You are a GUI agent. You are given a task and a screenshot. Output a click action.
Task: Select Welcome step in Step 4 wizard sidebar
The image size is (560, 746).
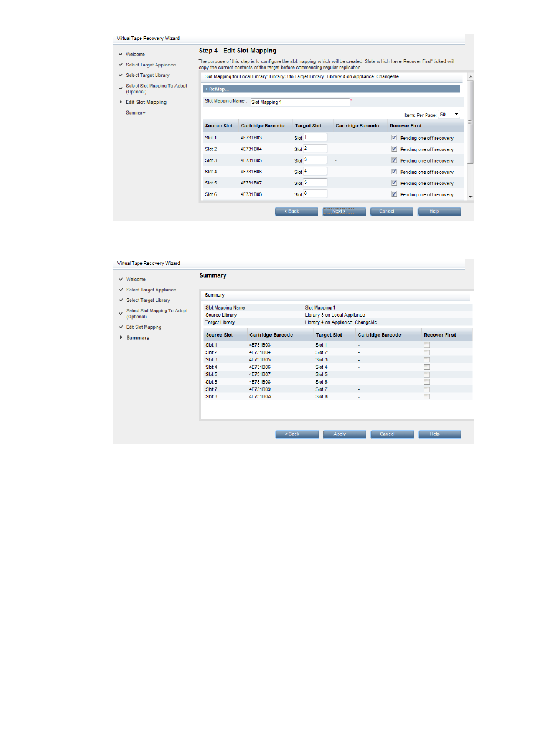(x=135, y=54)
